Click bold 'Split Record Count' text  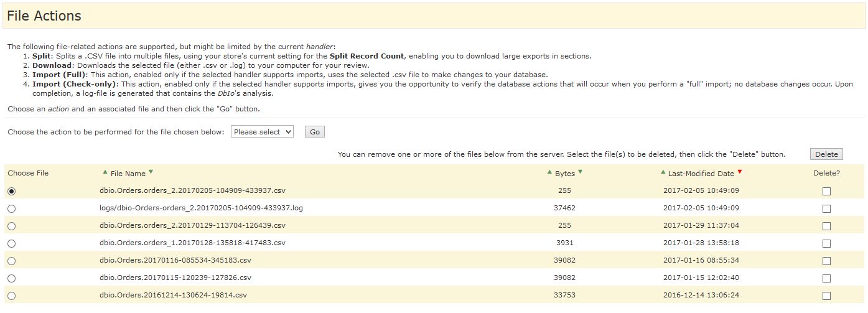tap(366, 56)
